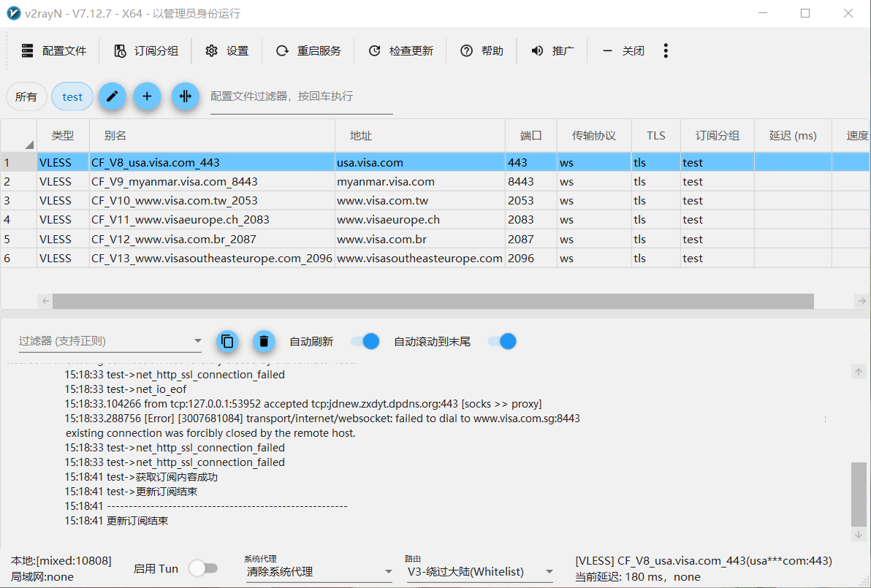Click 检查更新 to check for updates
The image size is (871, 588).
(x=400, y=50)
